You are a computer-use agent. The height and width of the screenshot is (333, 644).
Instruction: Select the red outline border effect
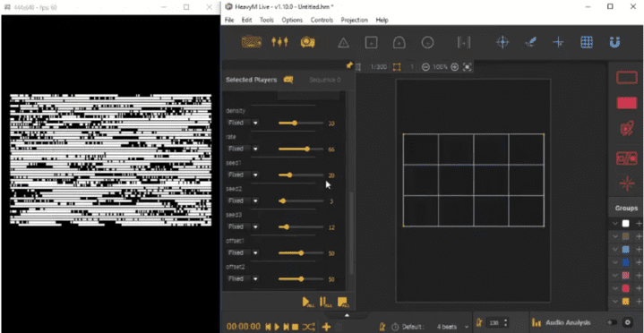[x=627, y=78]
